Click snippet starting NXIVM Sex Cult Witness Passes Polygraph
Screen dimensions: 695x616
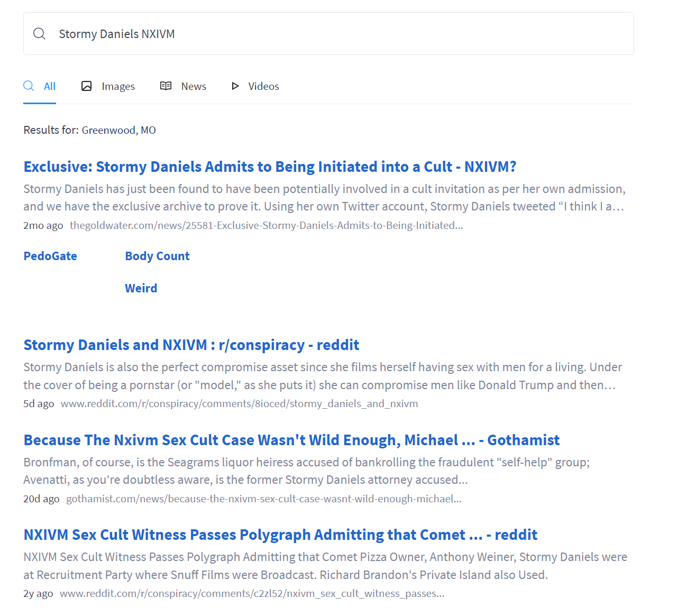tap(325, 566)
